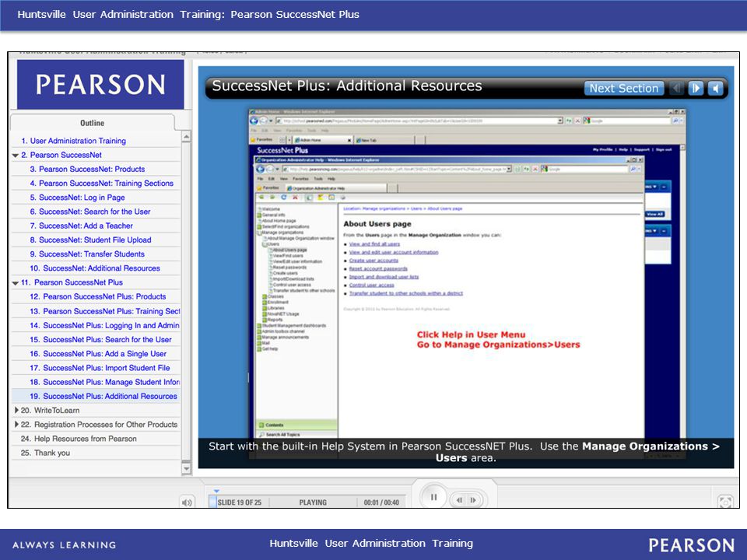Image resolution: width=747 pixels, height=560 pixels.
Task: Open SuccessNet Plus: Manage Student Information
Action: pos(105,382)
